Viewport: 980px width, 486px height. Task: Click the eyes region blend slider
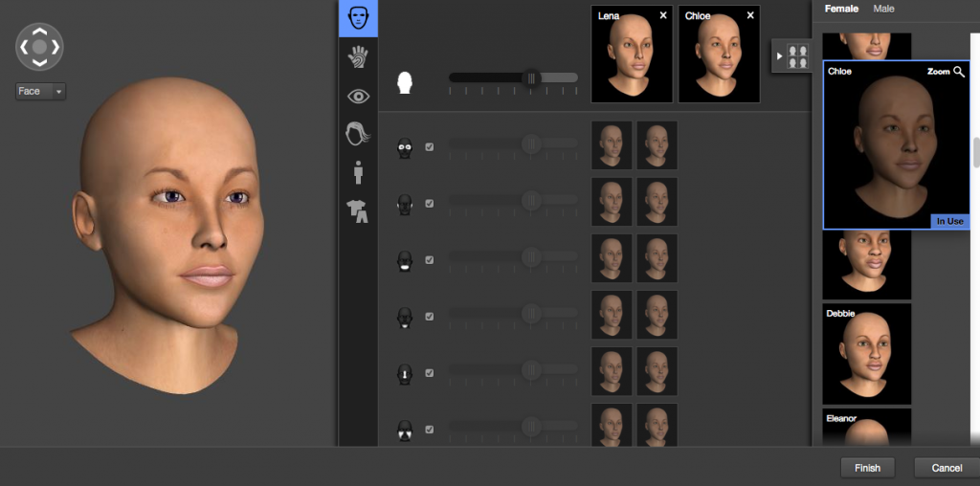(513, 144)
